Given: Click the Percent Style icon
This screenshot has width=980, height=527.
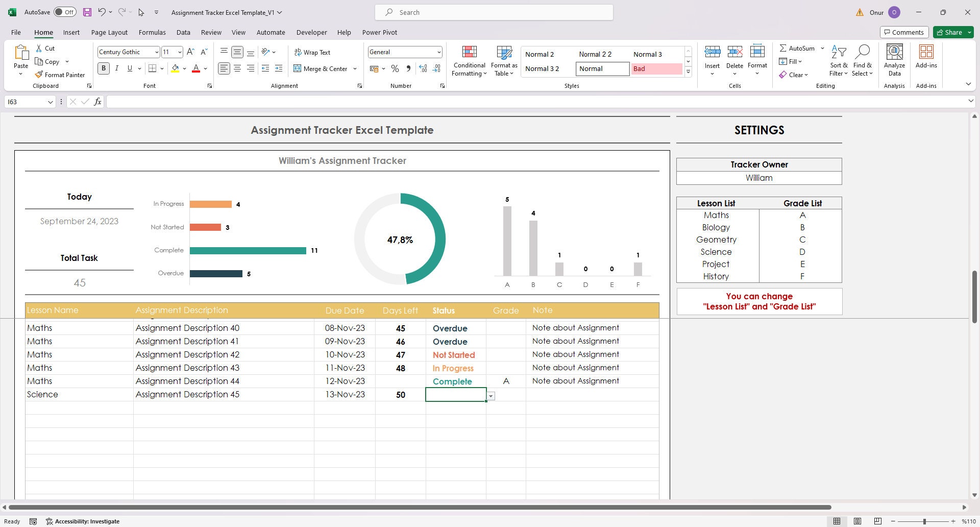Looking at the screenshot, I should point(395,68).
